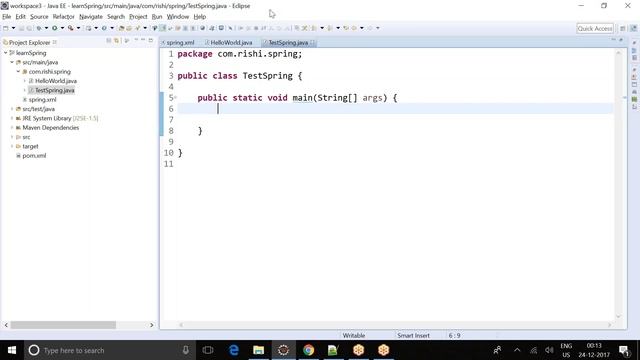Image resolution: width=640 pixels, height=360 pixels.
Task: Click the Windows Start button
Action: click(x=12, y=350)
